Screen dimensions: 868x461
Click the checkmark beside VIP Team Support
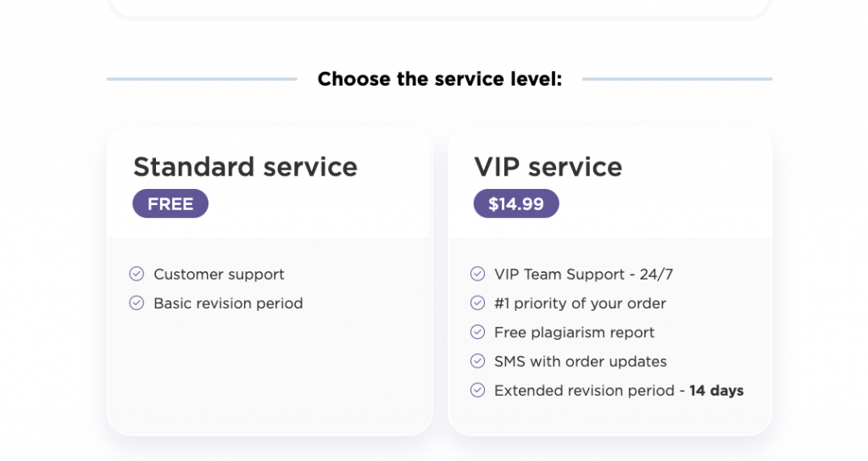coord(478,274)
